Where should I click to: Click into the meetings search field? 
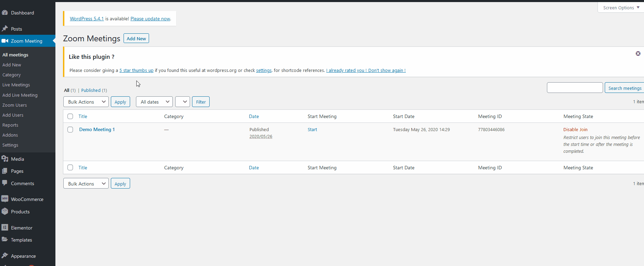click(575, 87)
